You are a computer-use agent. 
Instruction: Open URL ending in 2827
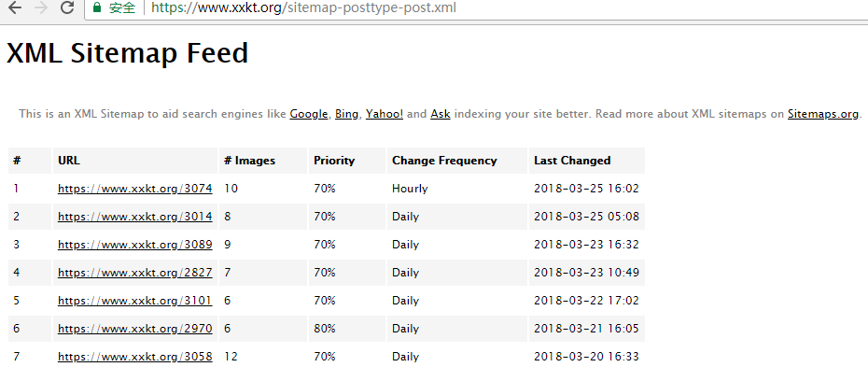coord(135,273)
